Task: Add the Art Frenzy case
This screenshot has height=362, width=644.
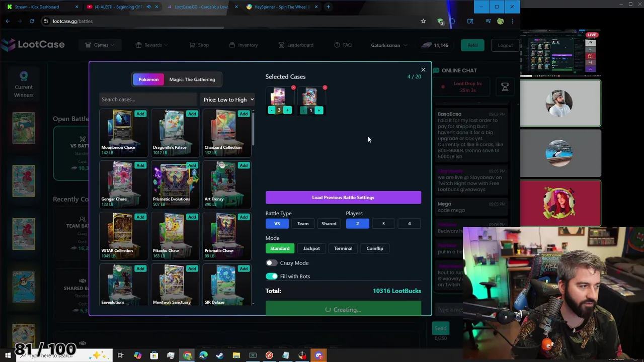Action: [x=244, y=165]
